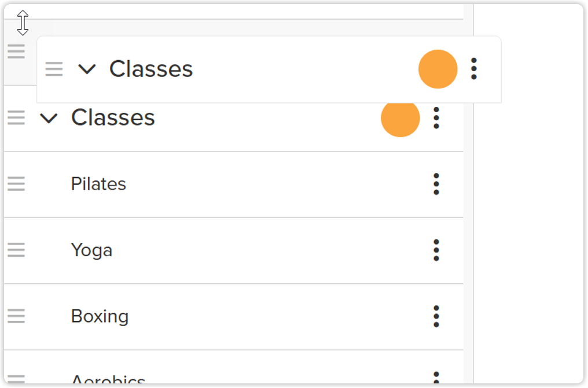Open the Boxing options menu
Viewport: 588px width, 388px height.
tap(436, 316)
